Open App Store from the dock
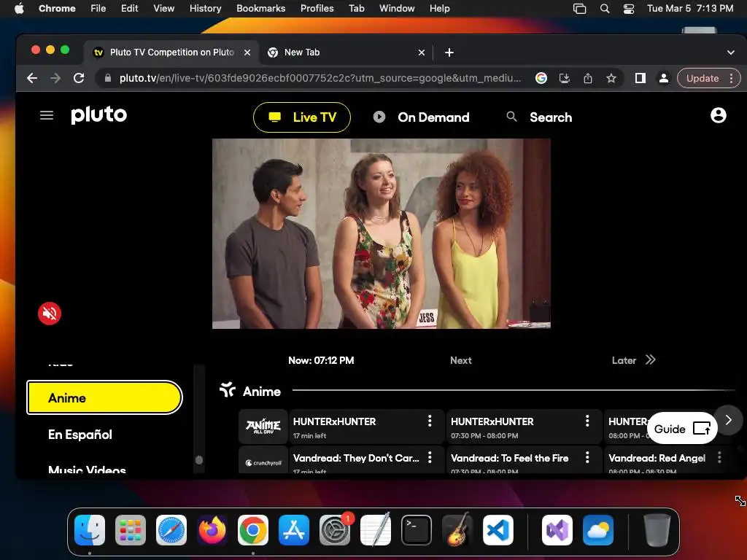 coord(294,530)
